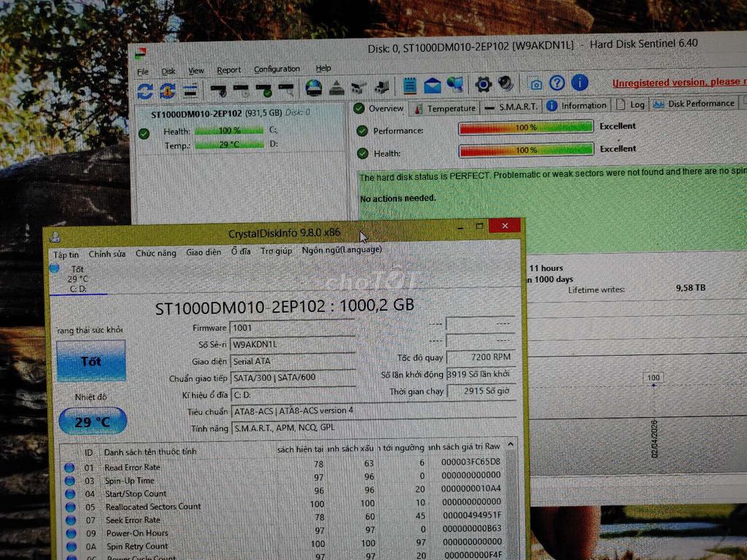Image resolution: width=747 pixels, height=560 pixels.
Task: Switch to the S.M.A.R.T. tab
Action: [x=511, y=106]
